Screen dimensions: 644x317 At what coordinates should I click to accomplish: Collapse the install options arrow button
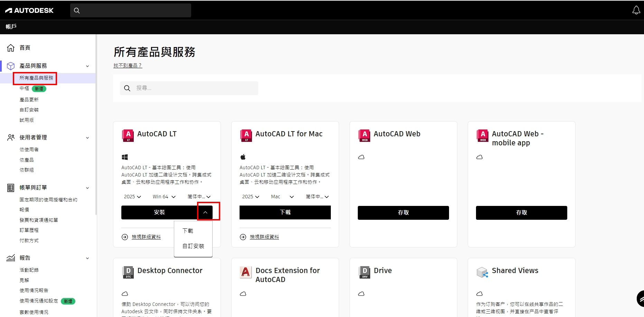tap(205, 212)
